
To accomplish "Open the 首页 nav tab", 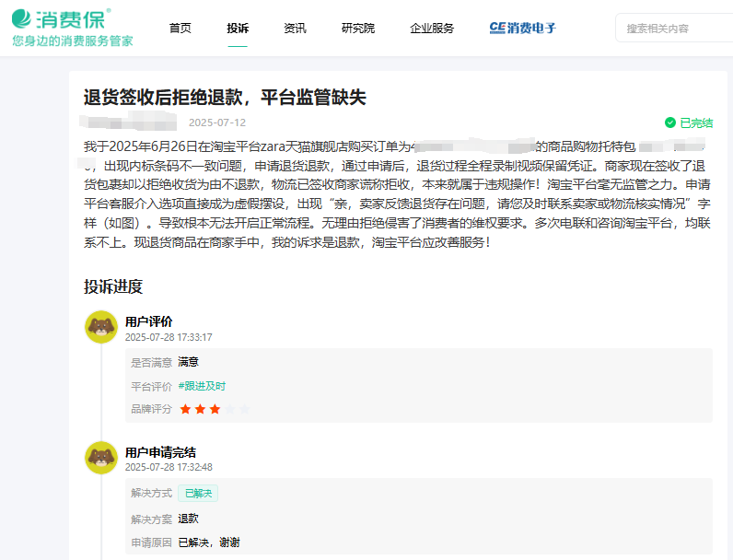I will pyautogui.click(x=180, y=29).
